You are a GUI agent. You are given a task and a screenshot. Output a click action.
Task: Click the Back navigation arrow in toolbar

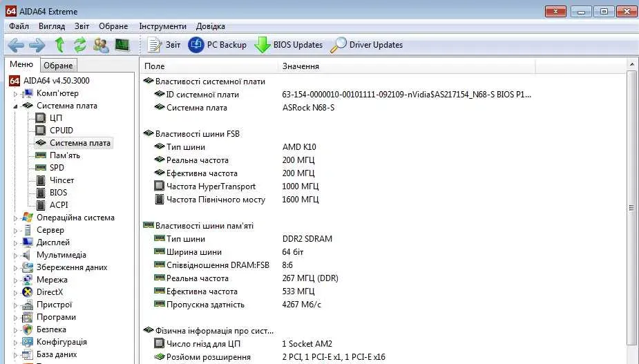(x=15, y=45)
